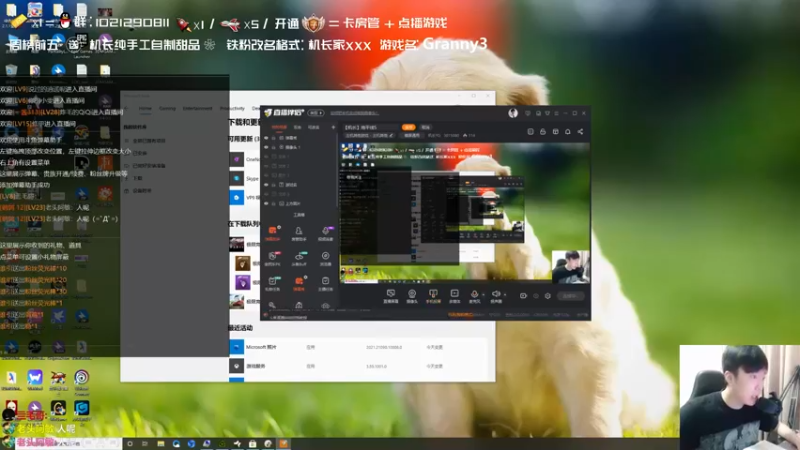Click the gift box icon in streaming header
This screenshot has width=800, height=450.
coord(556,132)
